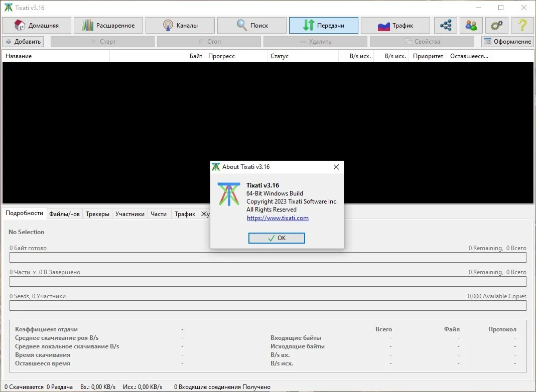Click '0 Входящие соединения Получено' status text
Image resolution: width=536 pixels, height=392 pixels.
point(222,387)
